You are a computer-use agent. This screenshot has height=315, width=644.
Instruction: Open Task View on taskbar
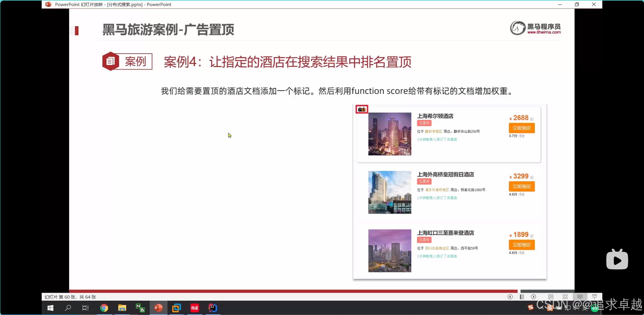[x=85, y=308]
